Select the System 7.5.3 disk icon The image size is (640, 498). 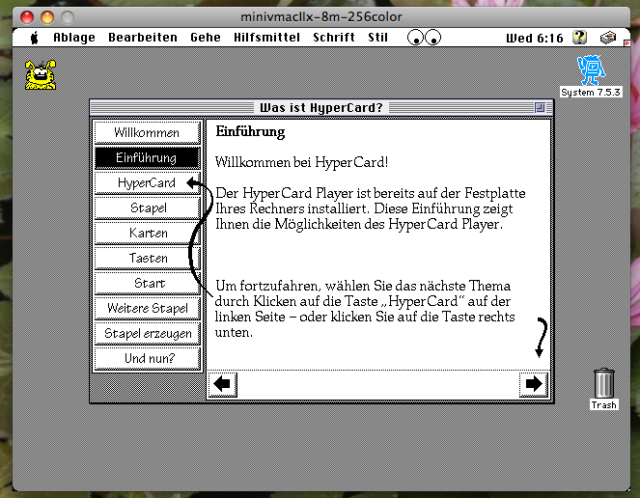[591, 76]
